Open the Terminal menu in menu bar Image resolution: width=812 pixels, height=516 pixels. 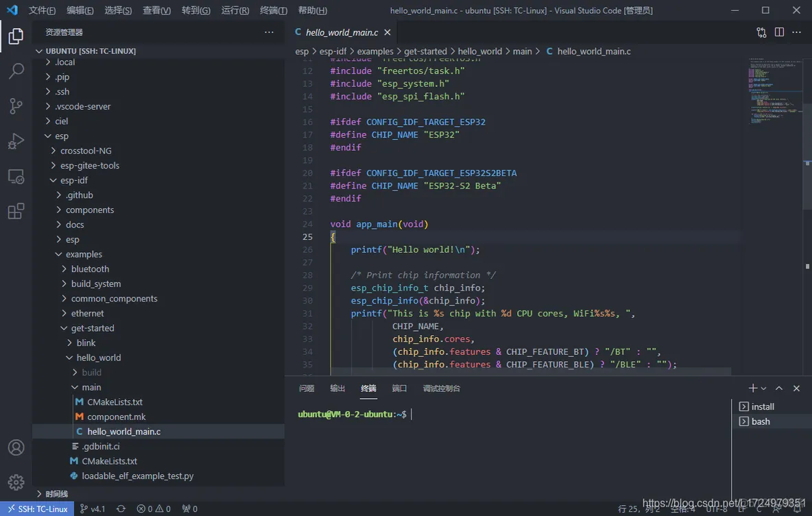click(274, 10)
